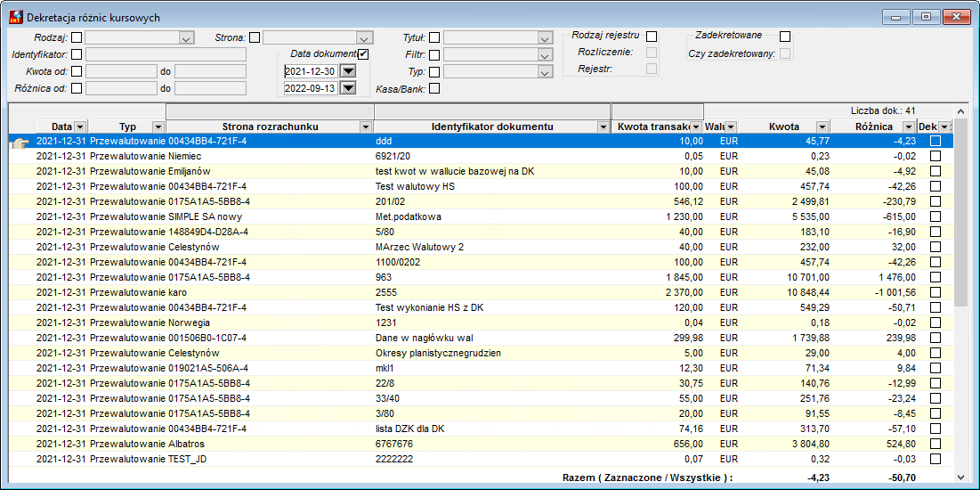Open the Kwota column filter arrow
980x490 pixels.
click(x=822, y=127)
